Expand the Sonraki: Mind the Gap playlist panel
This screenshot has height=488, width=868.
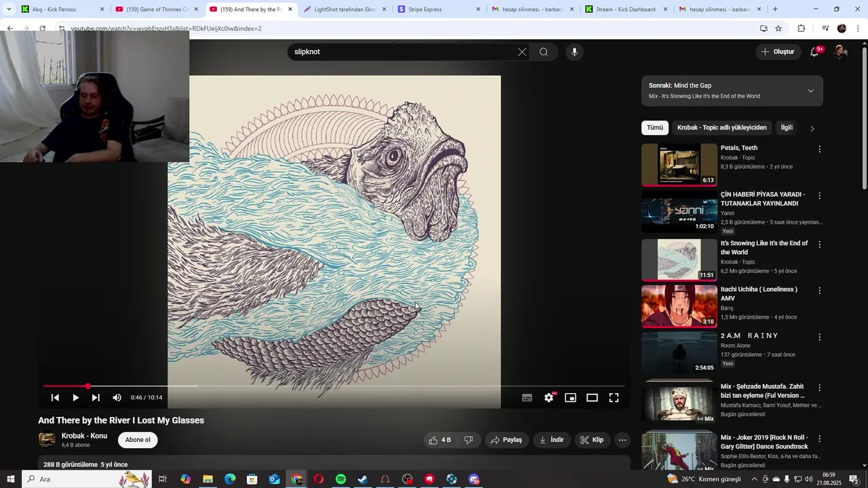coord(810,91)
